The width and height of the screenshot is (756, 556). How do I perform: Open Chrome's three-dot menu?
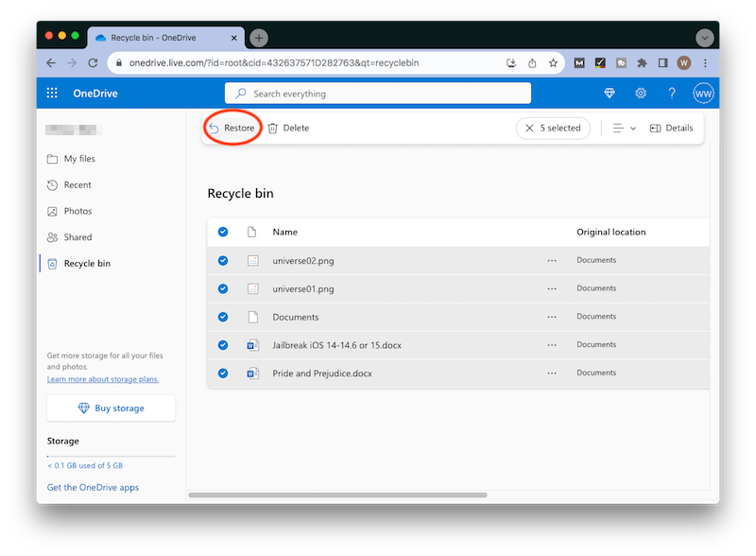tap(706, 63)
